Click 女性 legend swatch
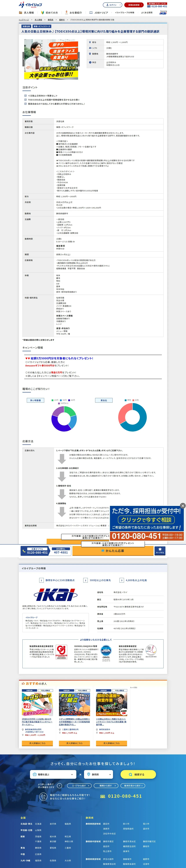The width and height of the screenshot is (186, 868). (x=133, y=400)
